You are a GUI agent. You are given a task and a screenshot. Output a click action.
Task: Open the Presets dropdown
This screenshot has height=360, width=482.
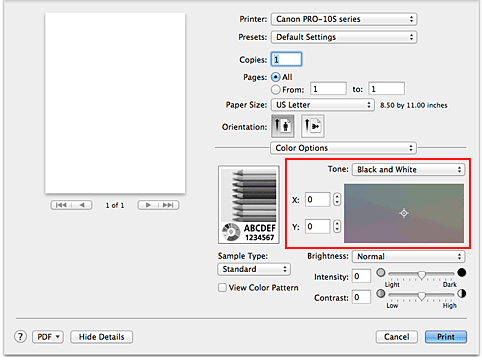click(344, 37)
